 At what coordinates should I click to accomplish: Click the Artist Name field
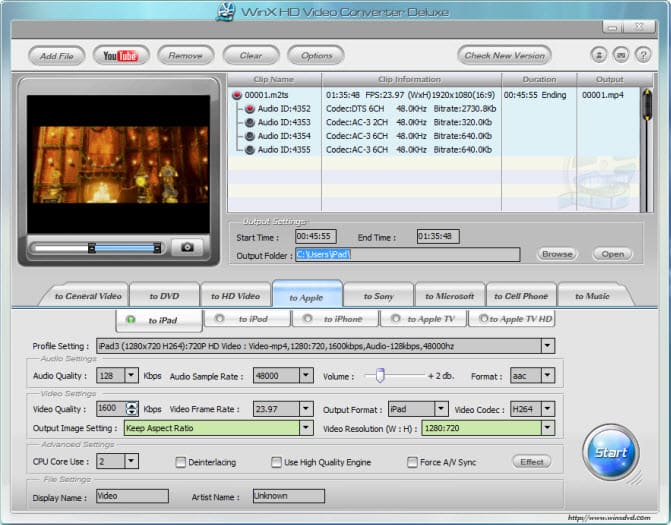pyautogui.click(x=288, y=496)
